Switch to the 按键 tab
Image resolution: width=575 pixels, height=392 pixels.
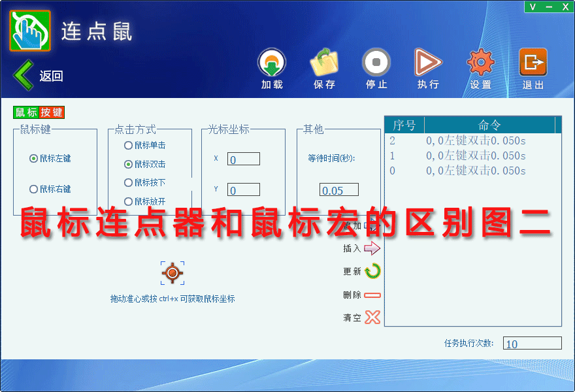52,112
